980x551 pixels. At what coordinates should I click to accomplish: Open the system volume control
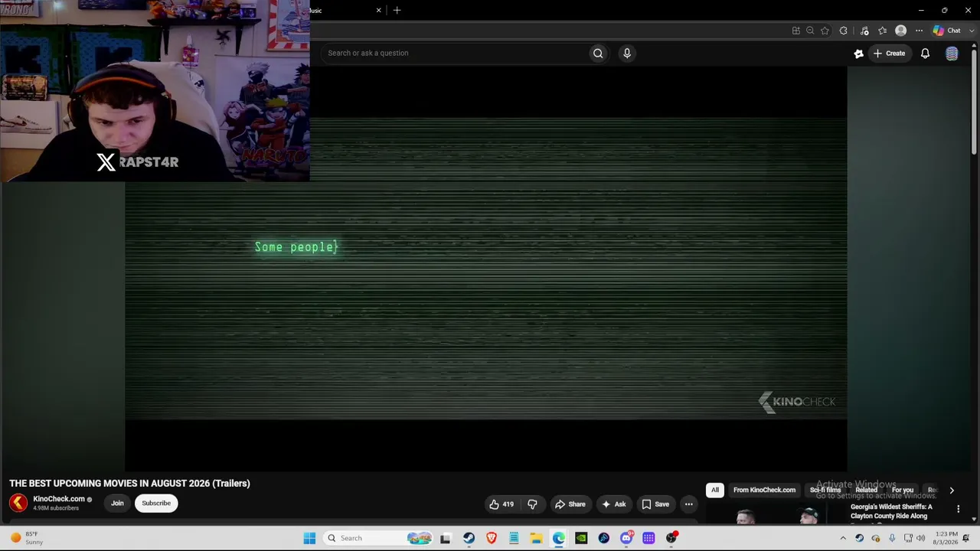(920, 538)
